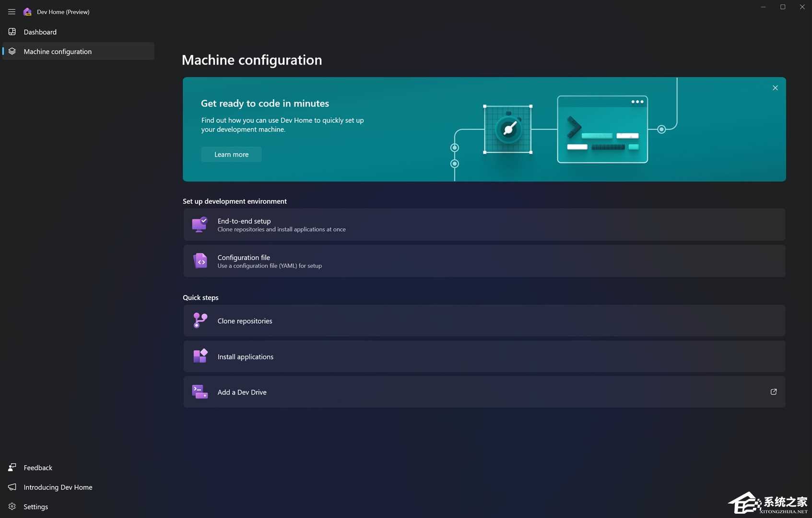
Task: Click 'Set up development environment' section label
Action: coord(235,201)
